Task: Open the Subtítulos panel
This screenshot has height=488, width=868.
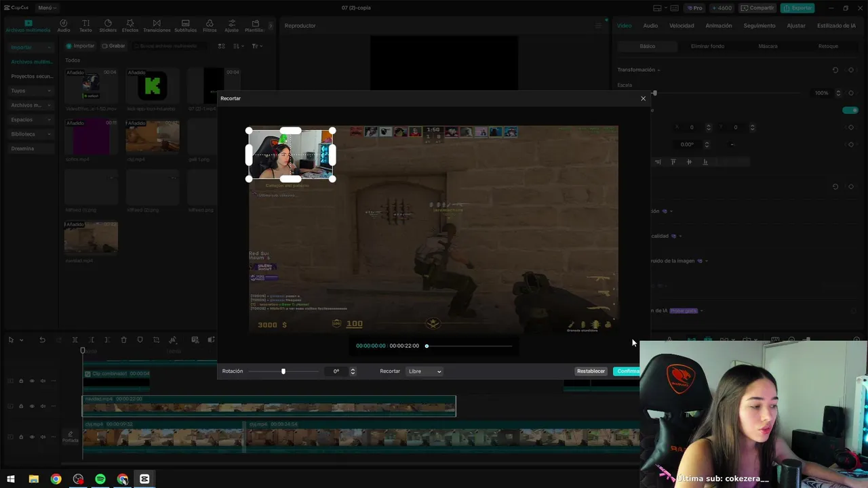Action: tap(185, 26)
